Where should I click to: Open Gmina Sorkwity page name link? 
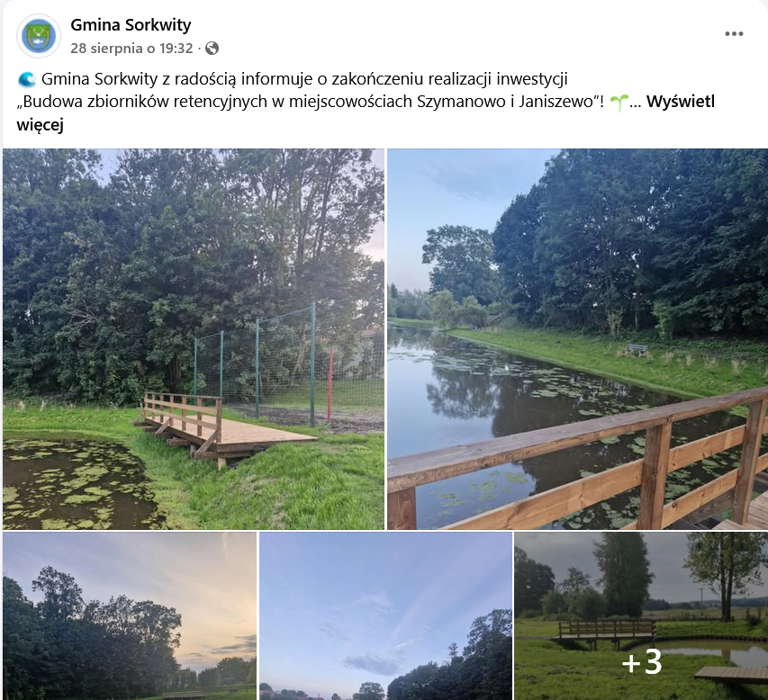coord(131,24)
